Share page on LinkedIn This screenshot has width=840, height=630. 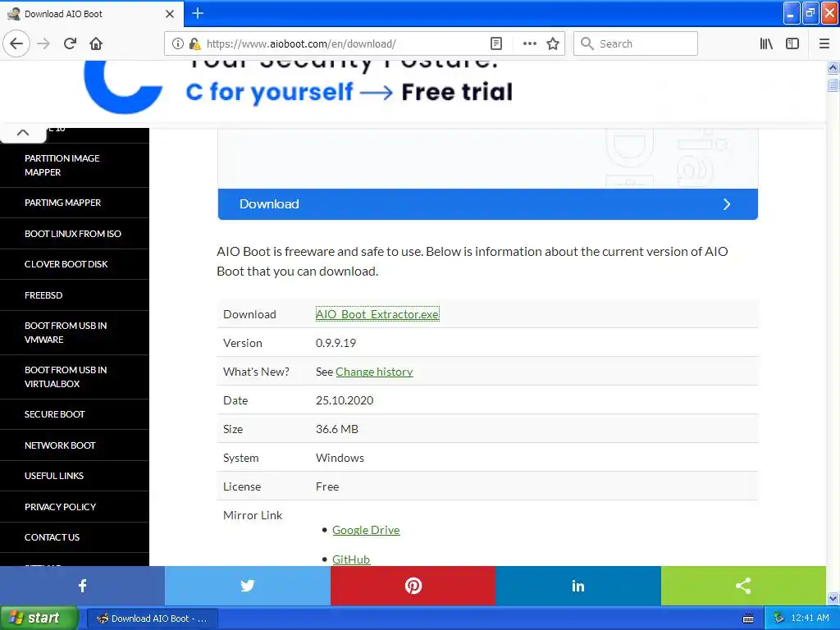(578, 586)
